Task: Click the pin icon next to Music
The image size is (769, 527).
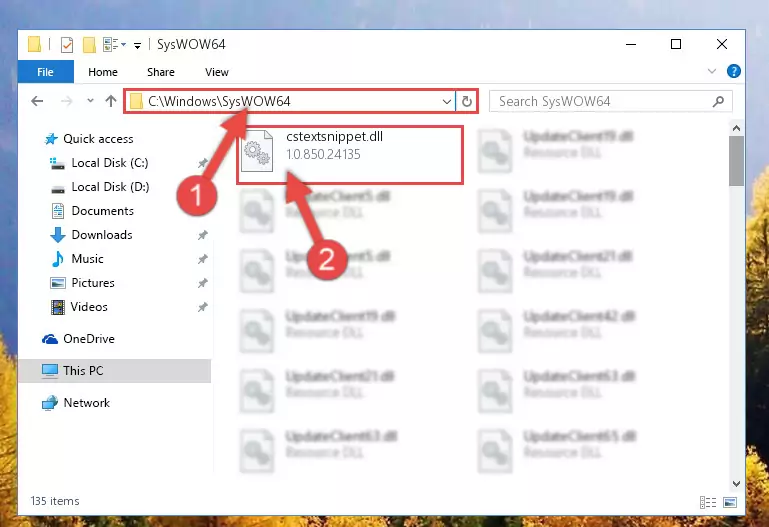Action: [x=203, y=259]
